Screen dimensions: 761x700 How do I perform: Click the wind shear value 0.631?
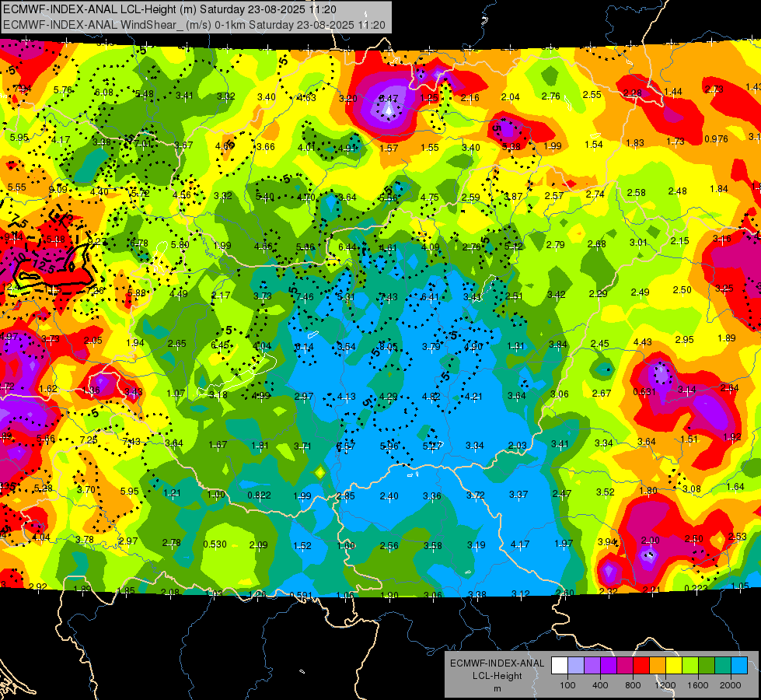pyautogui.click(x=644, y=392)
